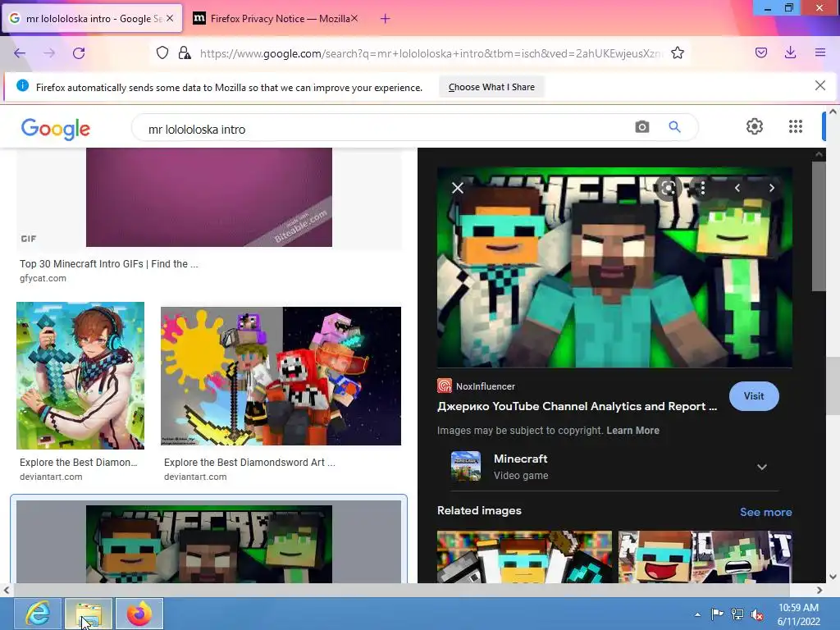Click the browser forward arrow
The height and width of the screenshot is (630, 840).
(49, 53)
